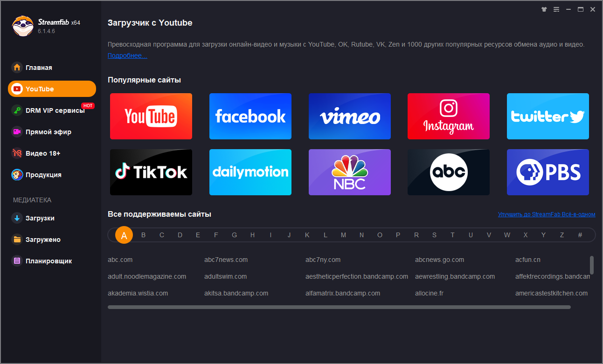Click the allocine.fr site entry
The height and width of the screenshot is (364, 603).
430,293
